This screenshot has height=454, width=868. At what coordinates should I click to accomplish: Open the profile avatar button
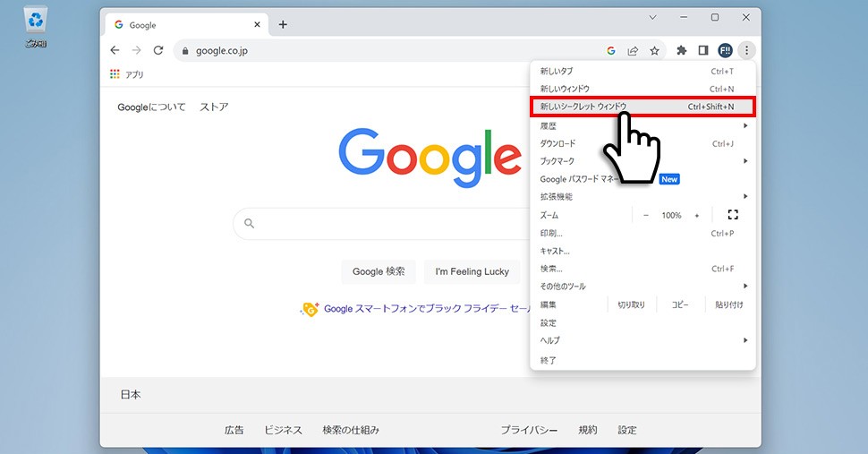pyautogui.click(x=725, y=51)
